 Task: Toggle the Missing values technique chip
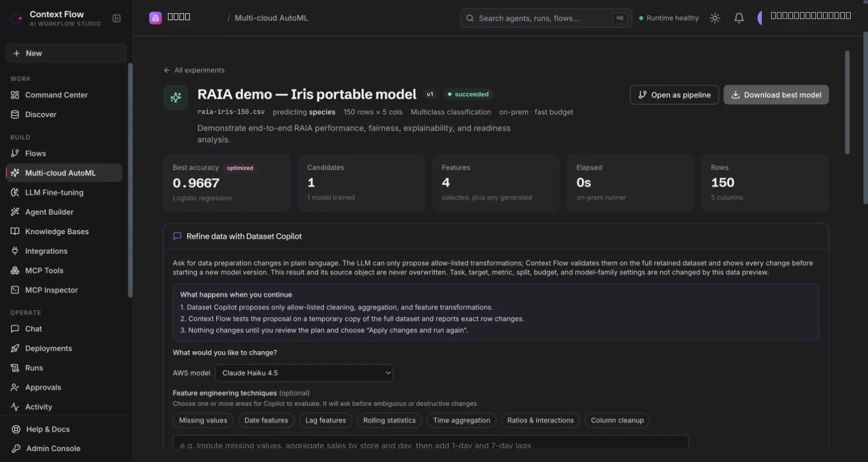(203, 420)
